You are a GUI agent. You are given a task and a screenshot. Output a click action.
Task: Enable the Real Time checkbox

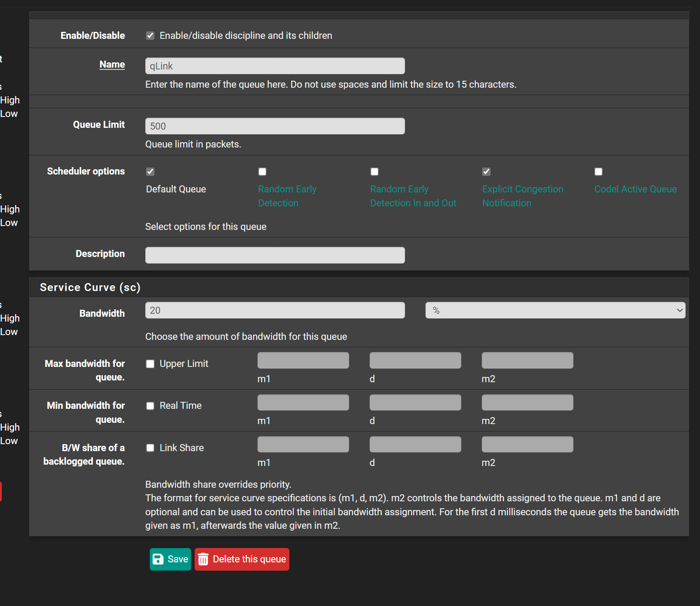pos(150,406)
